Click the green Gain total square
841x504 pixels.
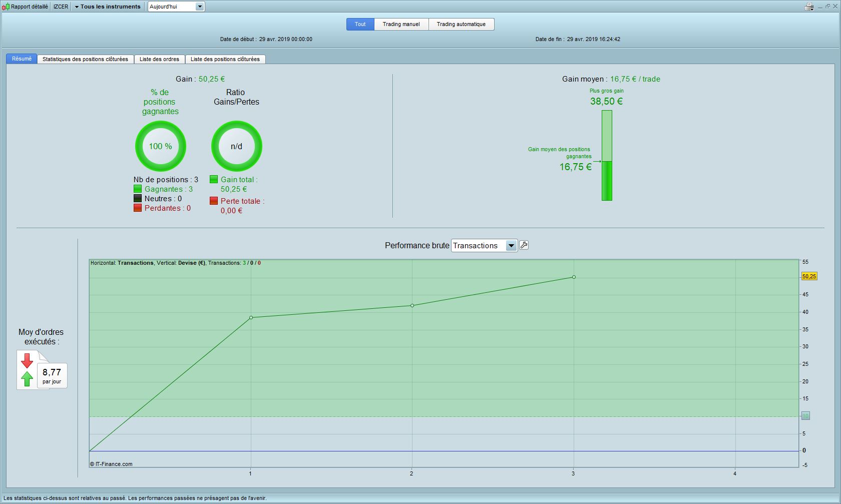click(214, 180)
